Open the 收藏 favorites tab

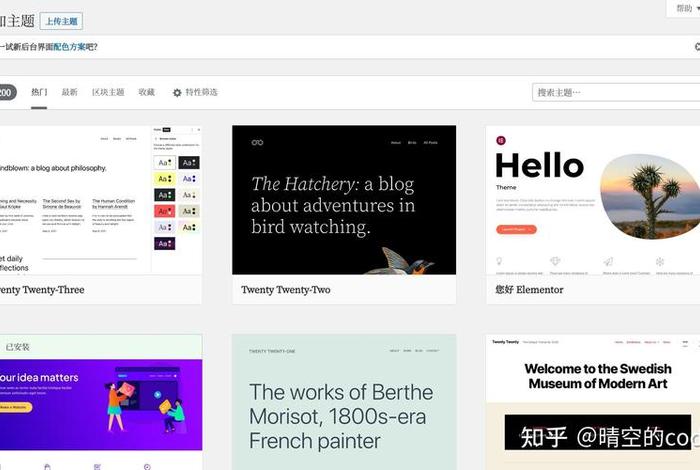tap(146, 92)
